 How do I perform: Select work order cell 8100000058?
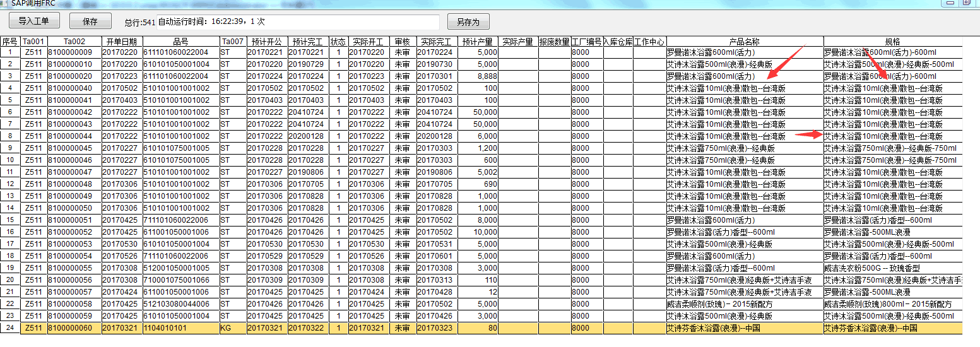click(74, 304)
